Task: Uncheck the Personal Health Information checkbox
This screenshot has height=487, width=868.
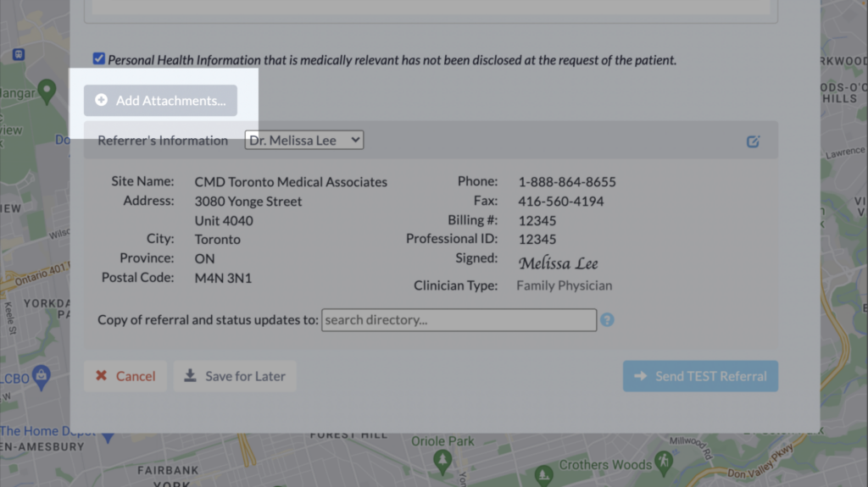Action: pyautogui.click(x=99, y=58)
